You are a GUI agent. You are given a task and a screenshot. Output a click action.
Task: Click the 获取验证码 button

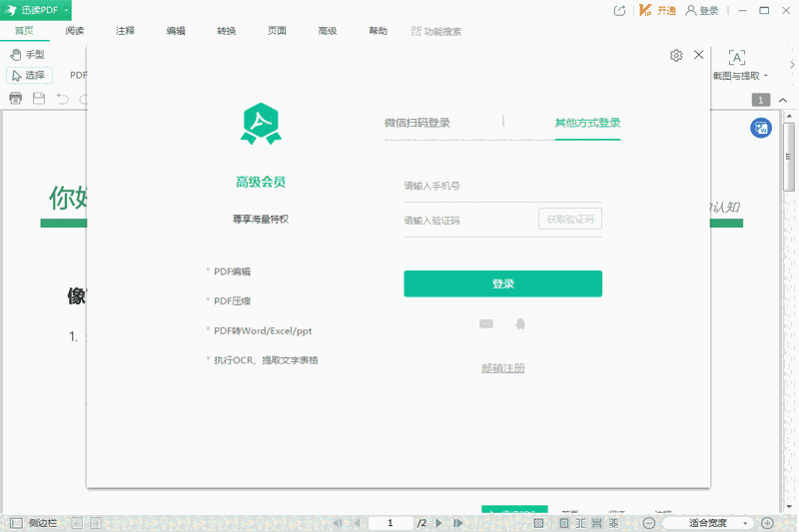(570, 220)
